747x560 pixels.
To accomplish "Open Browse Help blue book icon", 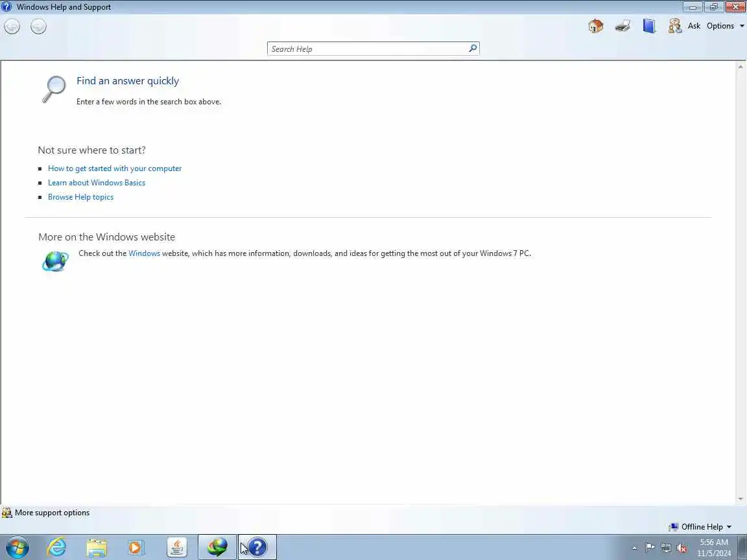I will (x=649, y=26).
